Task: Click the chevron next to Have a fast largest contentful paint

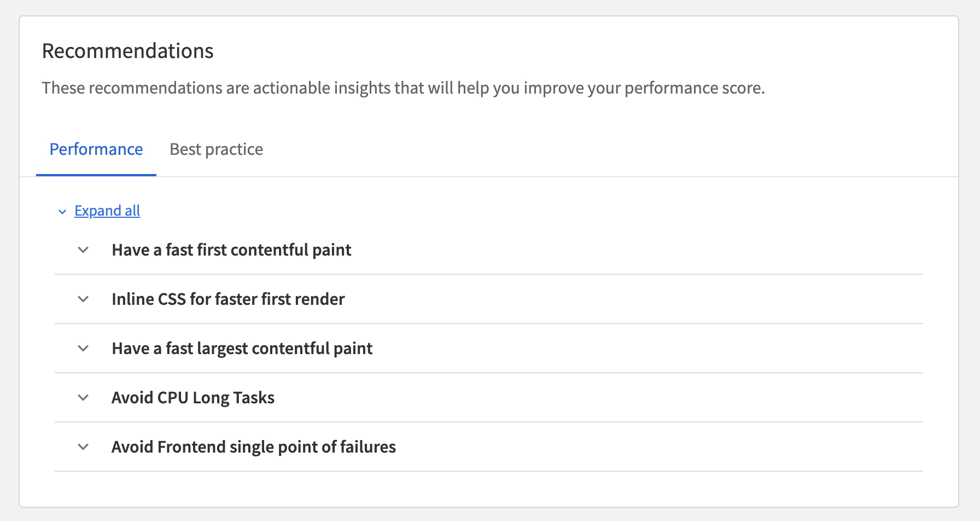Action: [83, 349]
